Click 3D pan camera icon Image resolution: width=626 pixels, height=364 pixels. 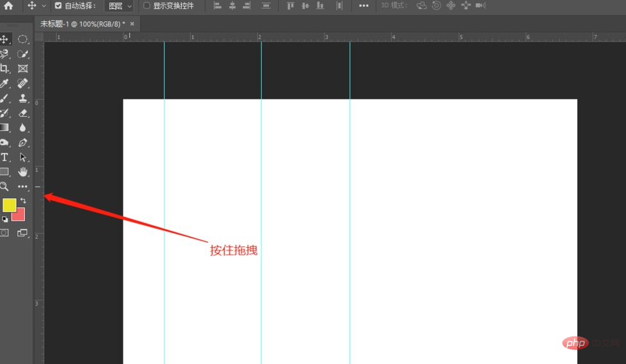(x=451, y=6)
